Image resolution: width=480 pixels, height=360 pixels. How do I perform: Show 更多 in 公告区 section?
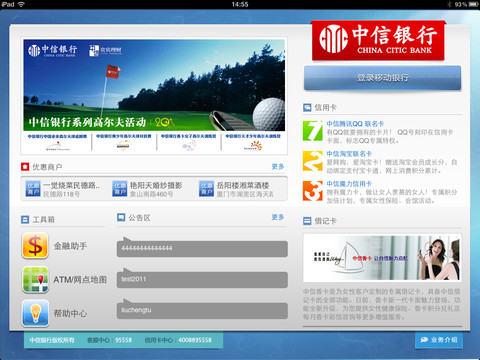click(278, 217)
